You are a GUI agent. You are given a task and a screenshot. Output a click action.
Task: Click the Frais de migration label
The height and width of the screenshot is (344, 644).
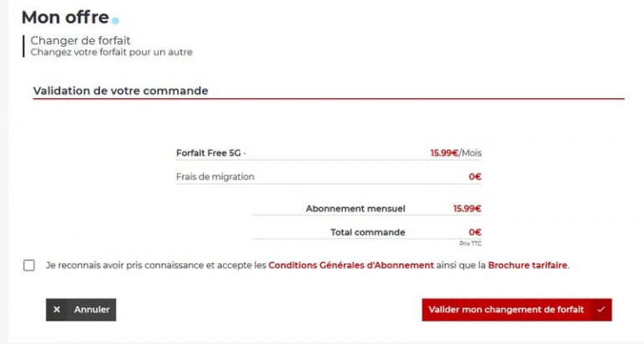point(215,176)
